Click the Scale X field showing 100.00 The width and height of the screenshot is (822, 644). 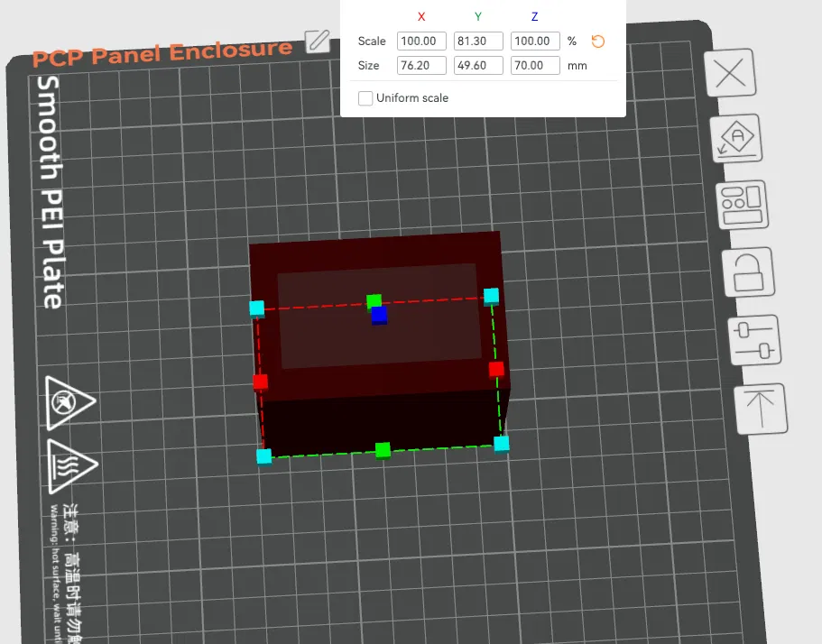(x=421, y=41)
